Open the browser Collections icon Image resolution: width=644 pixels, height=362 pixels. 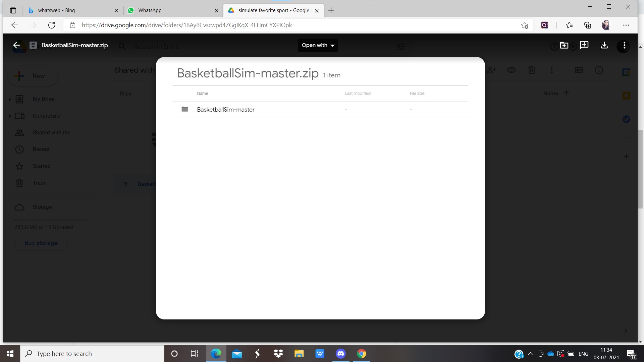point(587,25)
